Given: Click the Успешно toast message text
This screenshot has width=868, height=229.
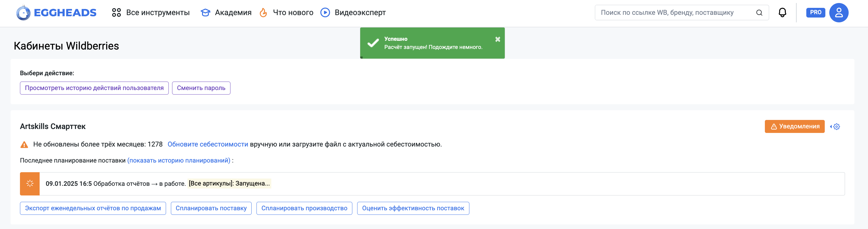Looking at the screenshot, I should [396, 39].
